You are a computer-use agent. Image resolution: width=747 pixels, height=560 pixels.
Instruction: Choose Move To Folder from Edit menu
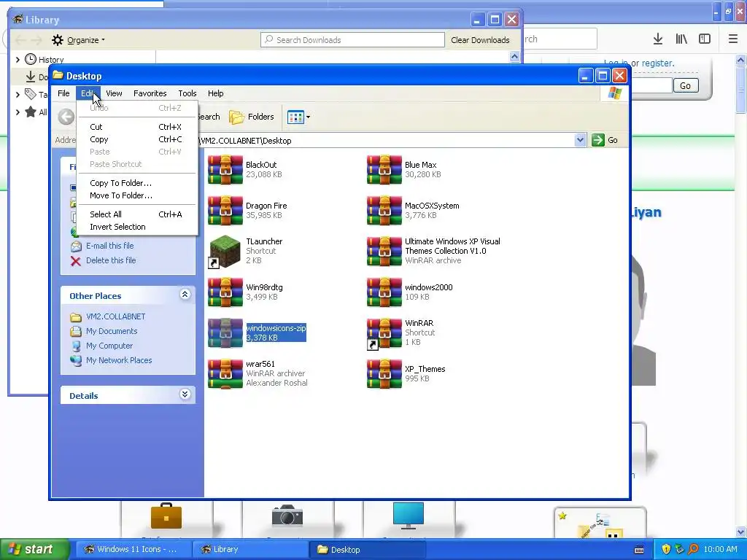pos(136,195)
